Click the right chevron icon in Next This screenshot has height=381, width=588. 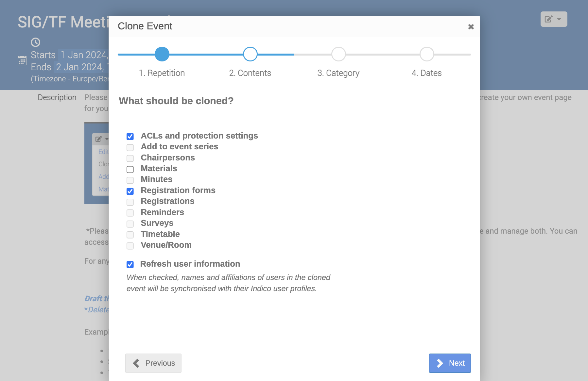pos(440,363)
